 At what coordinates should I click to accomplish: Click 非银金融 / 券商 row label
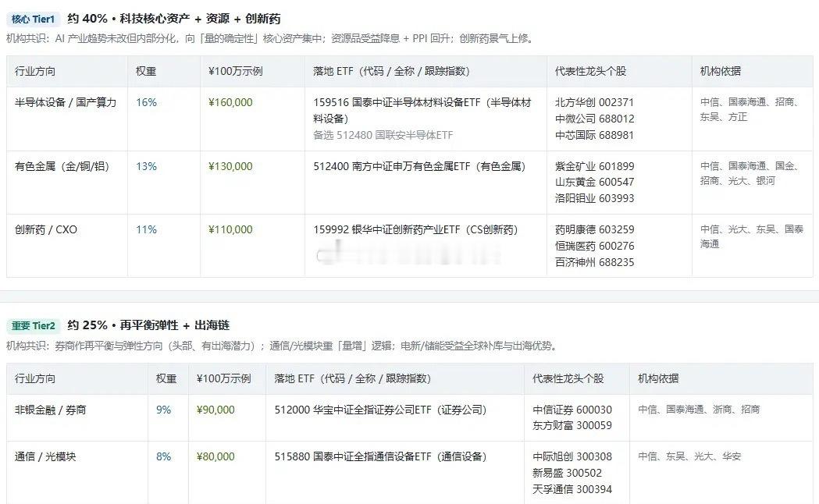coord(50,410)
